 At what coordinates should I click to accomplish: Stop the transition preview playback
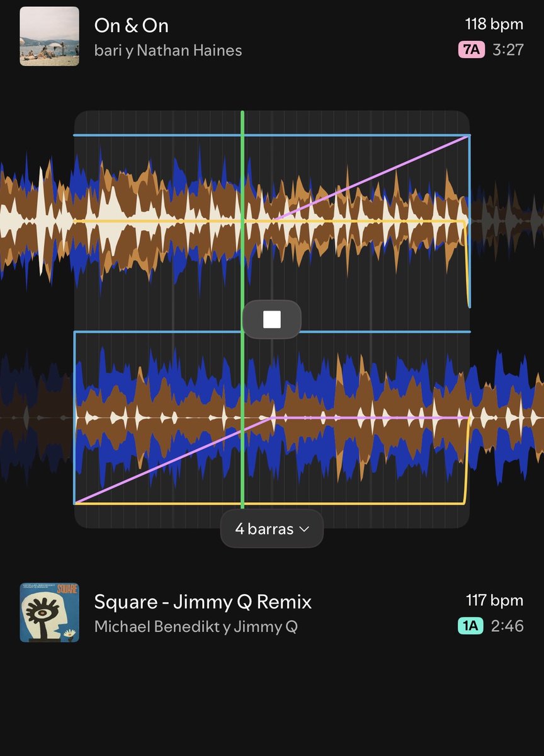pos(272,319)
